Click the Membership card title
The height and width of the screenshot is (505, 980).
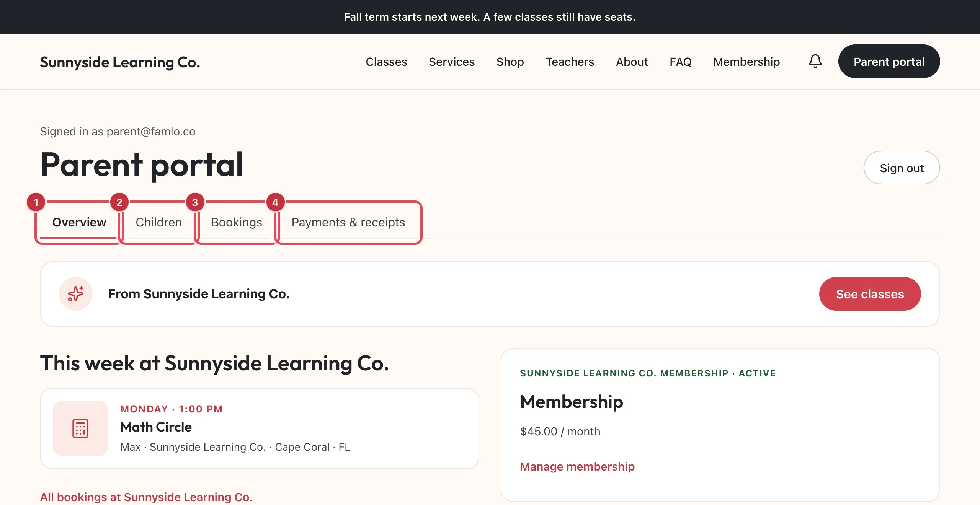(572, 402)
